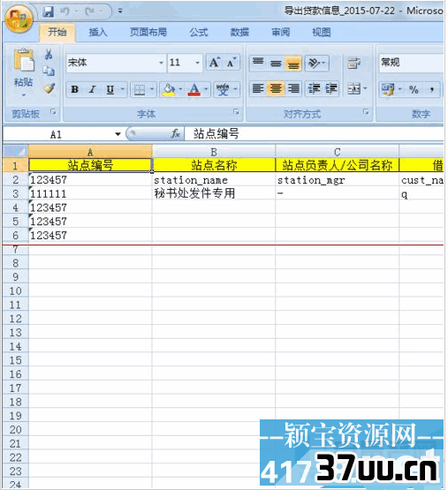This screenshot has height=490, width=448.
Task: Open the font size dropdown showing 11
Action: click(185, 63)
